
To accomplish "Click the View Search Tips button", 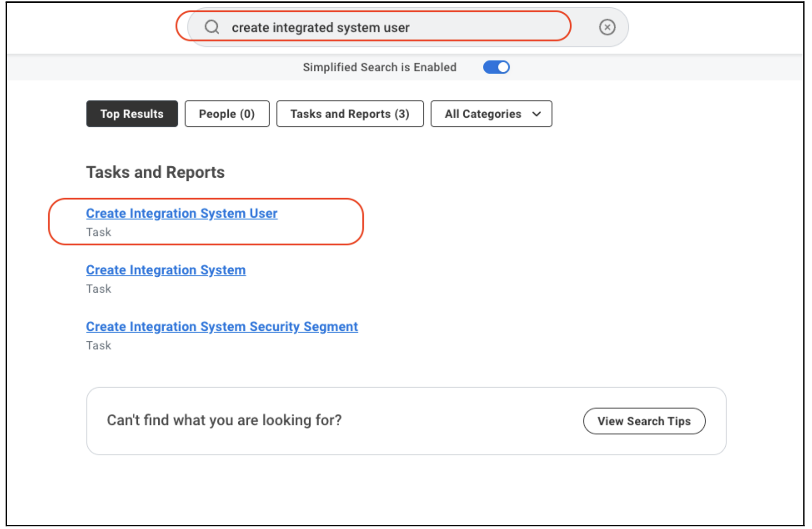I will tap(644, 421).
